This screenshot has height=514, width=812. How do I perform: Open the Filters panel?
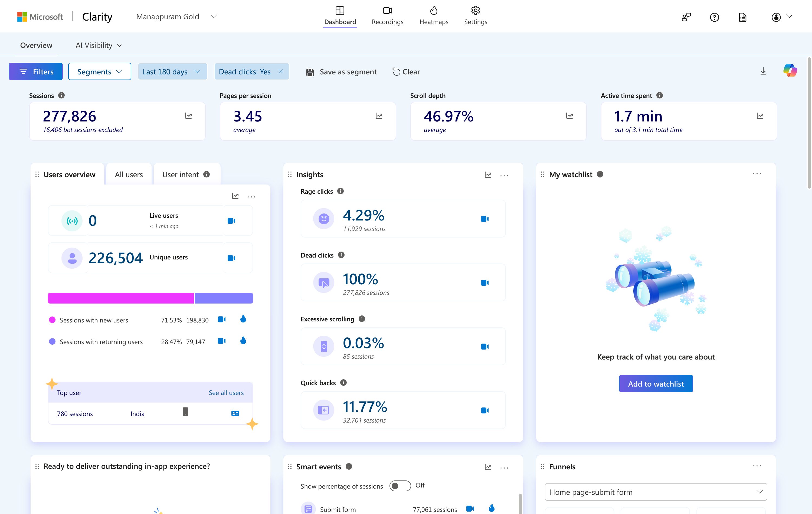pos(36,71)
